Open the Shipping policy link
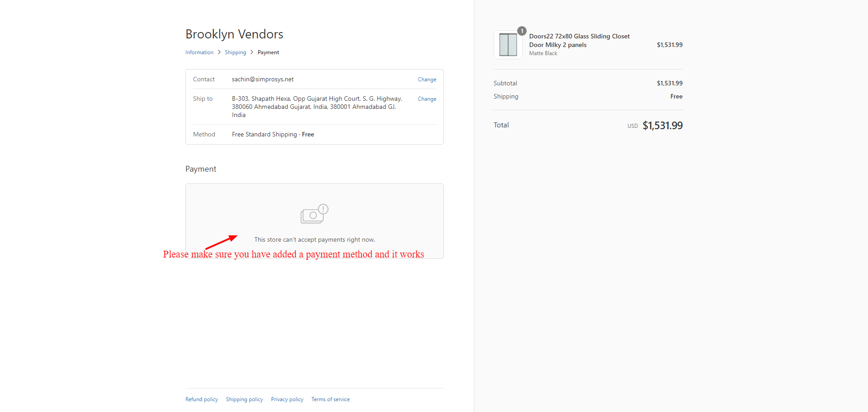The image size is (868, 412). (244, 399)
